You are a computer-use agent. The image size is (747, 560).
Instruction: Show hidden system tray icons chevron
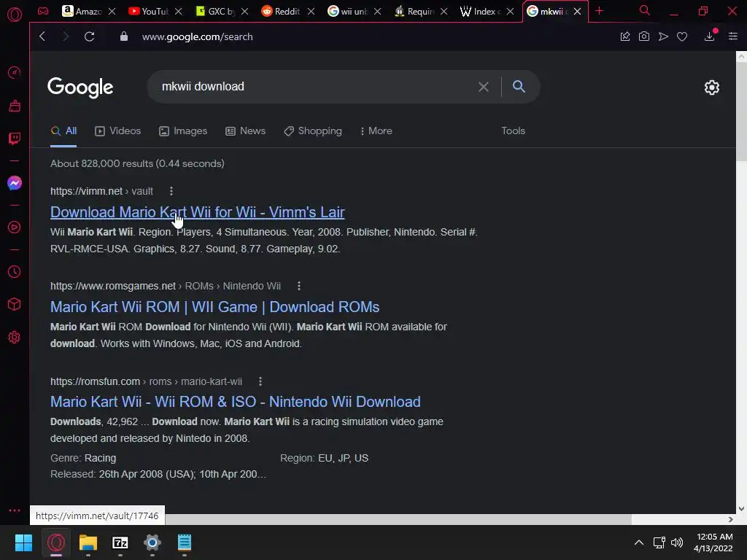[x=639, y=542]
